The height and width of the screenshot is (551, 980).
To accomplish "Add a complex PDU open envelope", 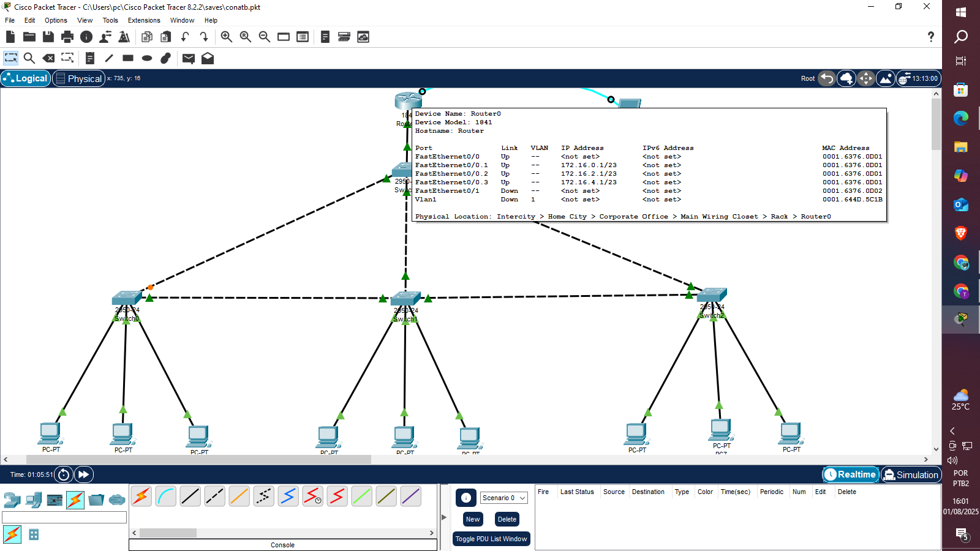I will tap(208, 58).
